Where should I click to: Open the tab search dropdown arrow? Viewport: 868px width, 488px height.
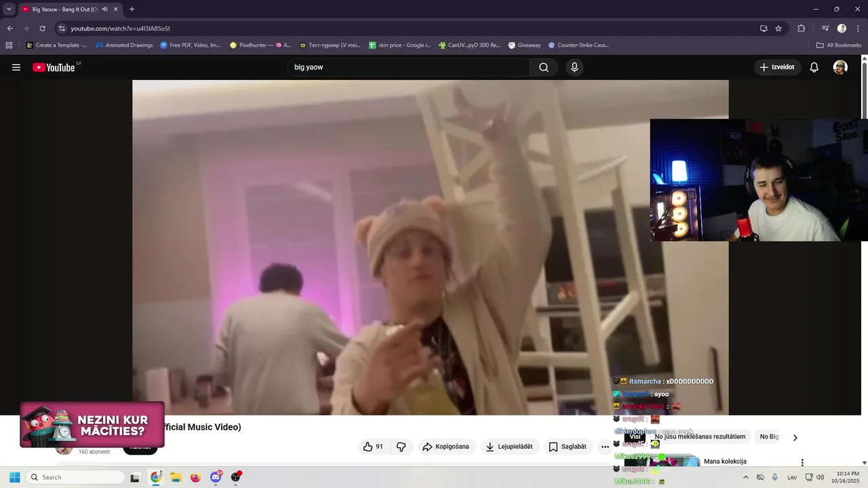(x=9, y=9)
